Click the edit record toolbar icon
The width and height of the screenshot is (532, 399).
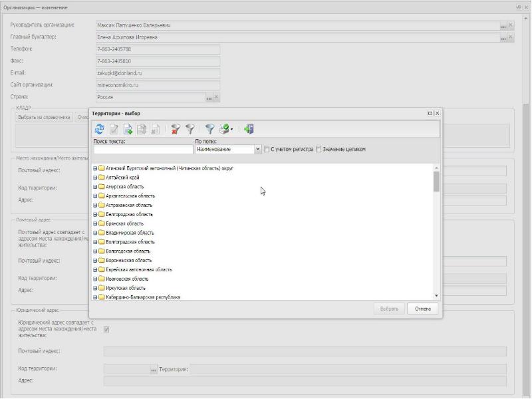pyautogui.click(x=114, y=129)
